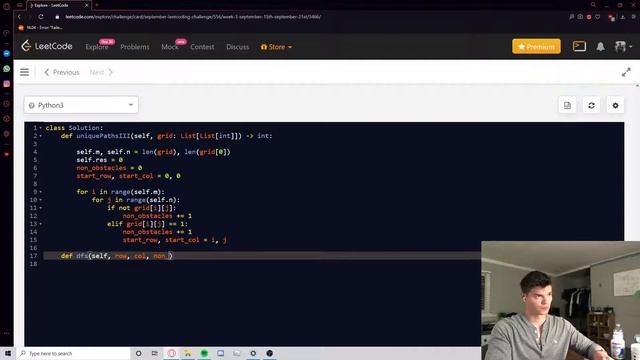Image resolution: width=640 pixels, height=360 pixels.
Task: Click the browser back arrow
Action: (x=19, y=17)
